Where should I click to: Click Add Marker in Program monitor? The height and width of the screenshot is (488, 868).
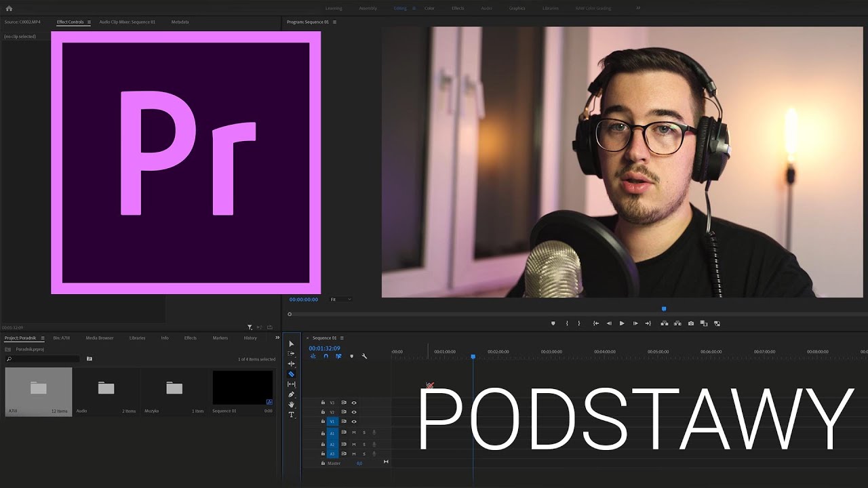(x=553, y=323)
